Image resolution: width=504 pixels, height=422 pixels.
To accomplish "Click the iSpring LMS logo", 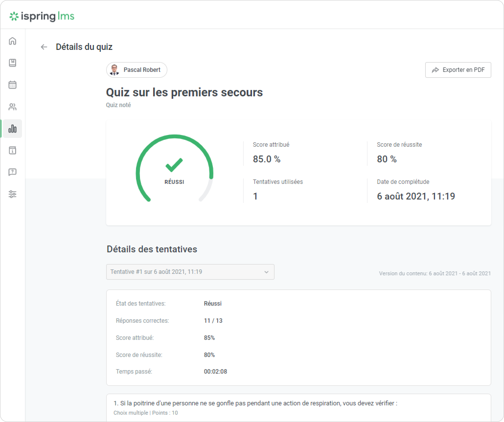I will pos(42,16).
